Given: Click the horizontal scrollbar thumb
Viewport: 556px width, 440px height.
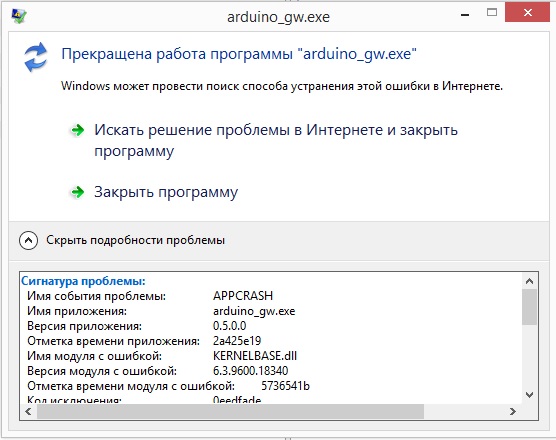Looking at the screenshot, I should pyautogui.click(x=230, y=412).
